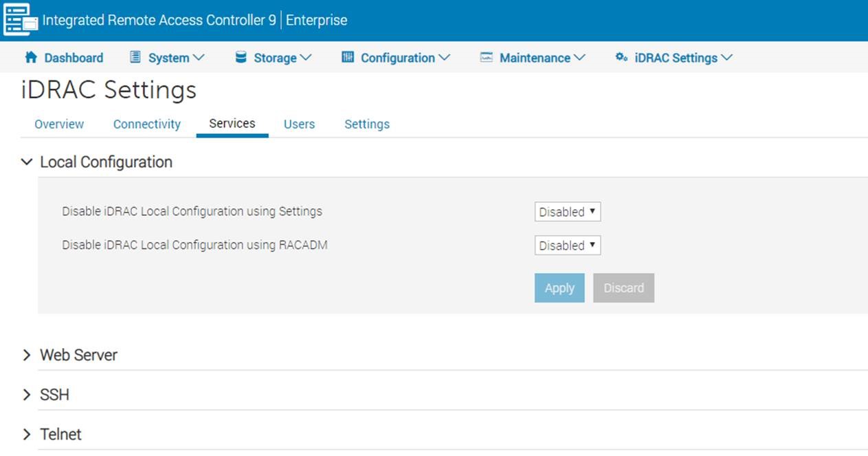
Task: Click the Maintenance monitor icon
Action: [x=487, y=58]
